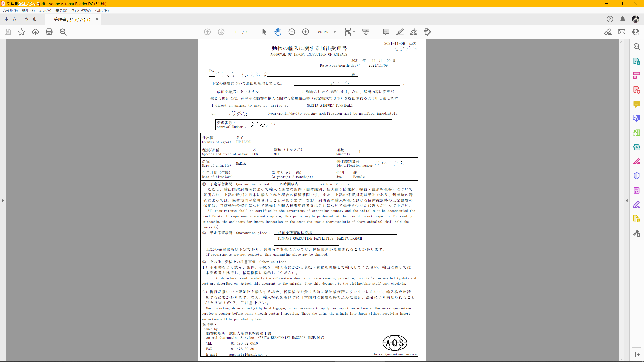Open Combine Files tool in right pane
This screenshot has height=362, width=644.
pyautogui.click(x=637, y=118)
